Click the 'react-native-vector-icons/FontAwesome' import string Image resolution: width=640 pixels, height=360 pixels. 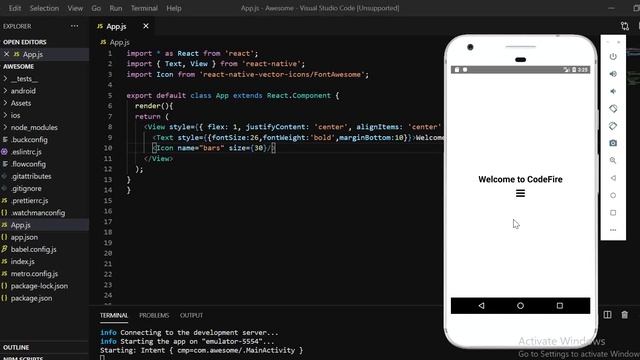point(282,75)
